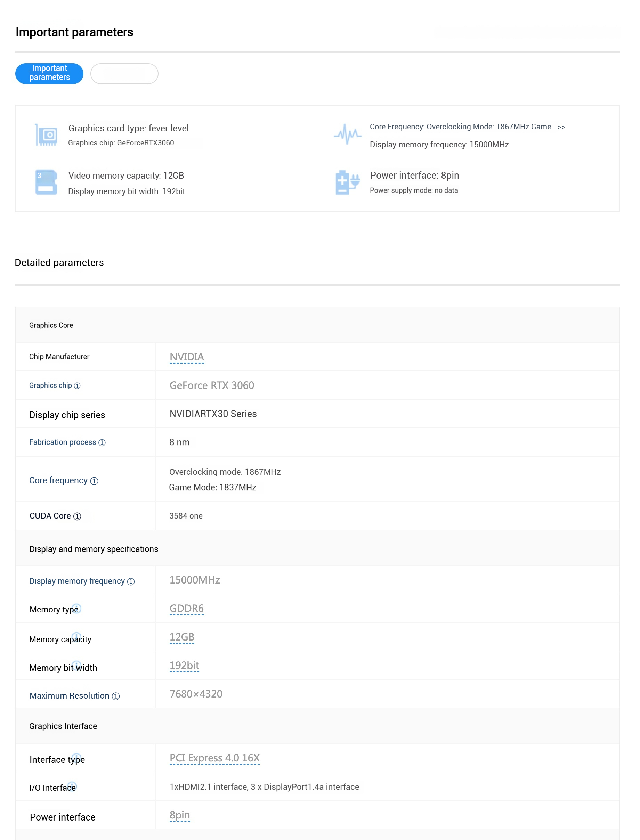Click Power interface: 8pin summary text
The height and width of the screenshot is (840, 640).
coord(414,176)
